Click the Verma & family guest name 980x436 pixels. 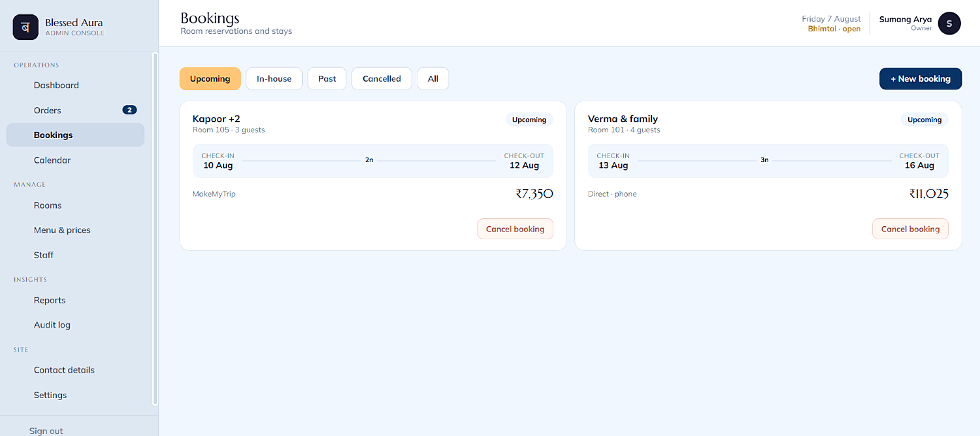tap(623, 119)
